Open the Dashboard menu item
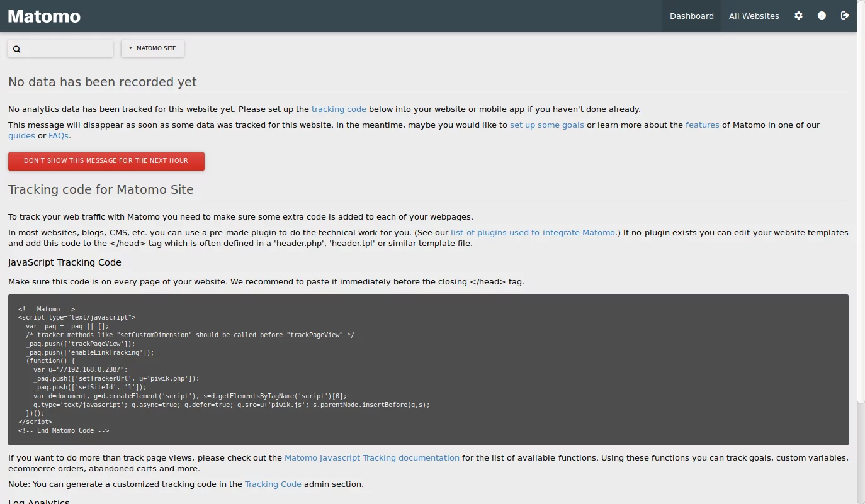 click(692, 16)
